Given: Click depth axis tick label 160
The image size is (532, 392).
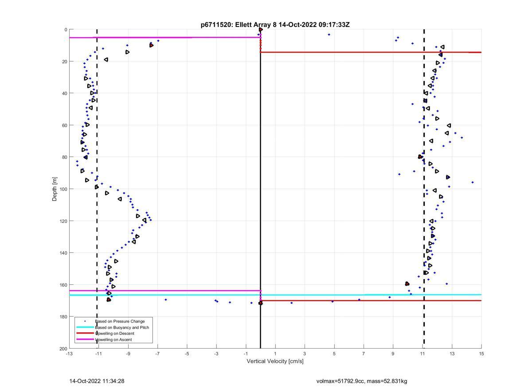Looking at the screenshot, I should 63,285.
